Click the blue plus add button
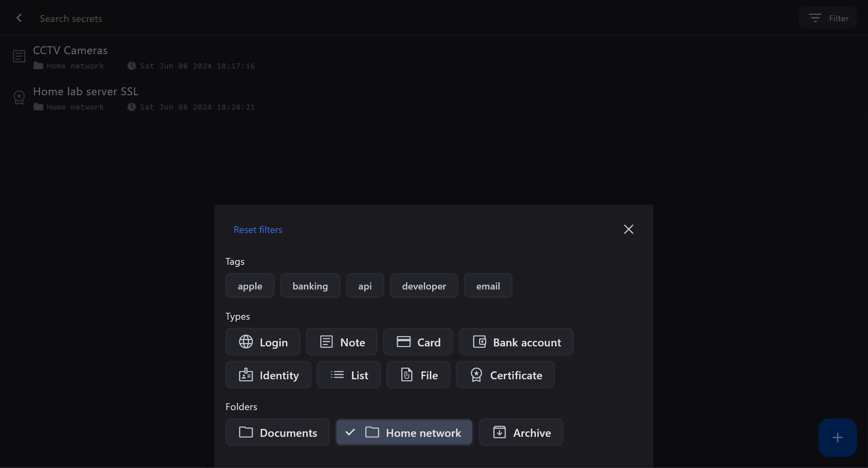Screen dimensions: 868x468 (837, 438)
